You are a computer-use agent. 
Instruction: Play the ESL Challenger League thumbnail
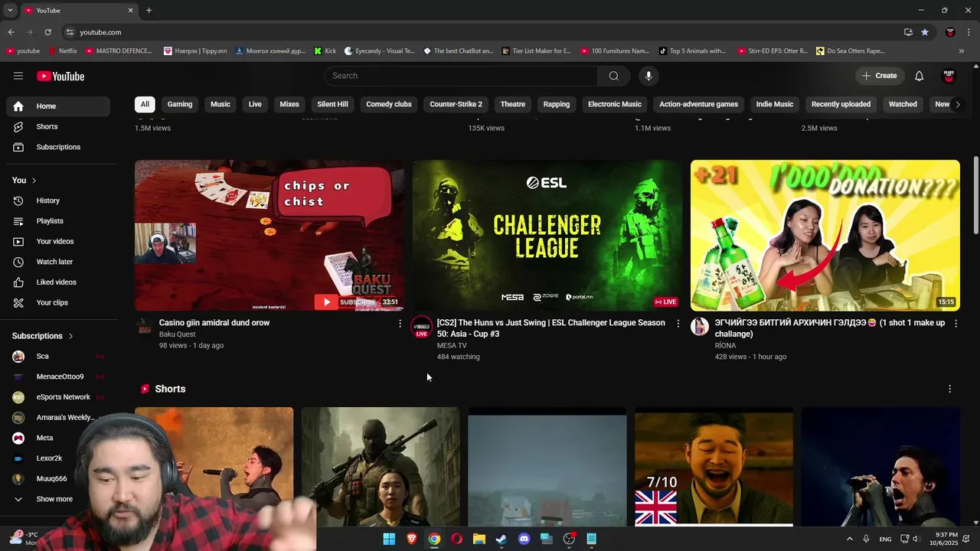tap(547, 236)
